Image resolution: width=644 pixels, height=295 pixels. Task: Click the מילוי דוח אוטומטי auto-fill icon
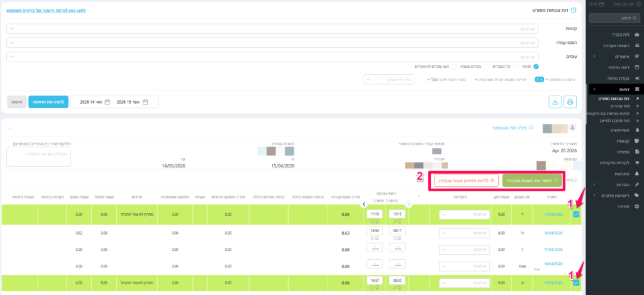(x=532, y=128)
